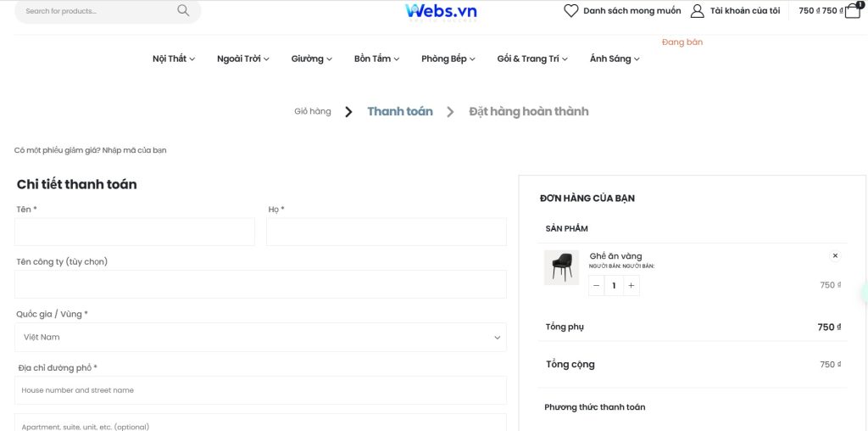Decrease product quantity with minus button
Viewport: 868px width, 431px height.
(597, 286)
